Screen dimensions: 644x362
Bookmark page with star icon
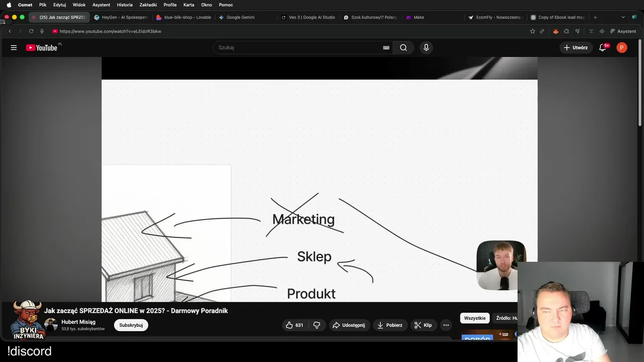point(532,31)
